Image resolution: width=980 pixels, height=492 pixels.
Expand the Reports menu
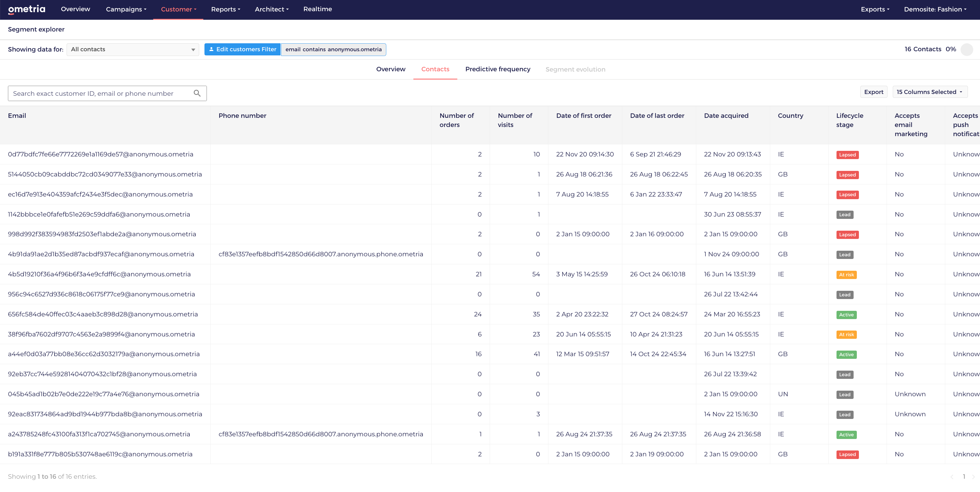(x=226, y=9)
